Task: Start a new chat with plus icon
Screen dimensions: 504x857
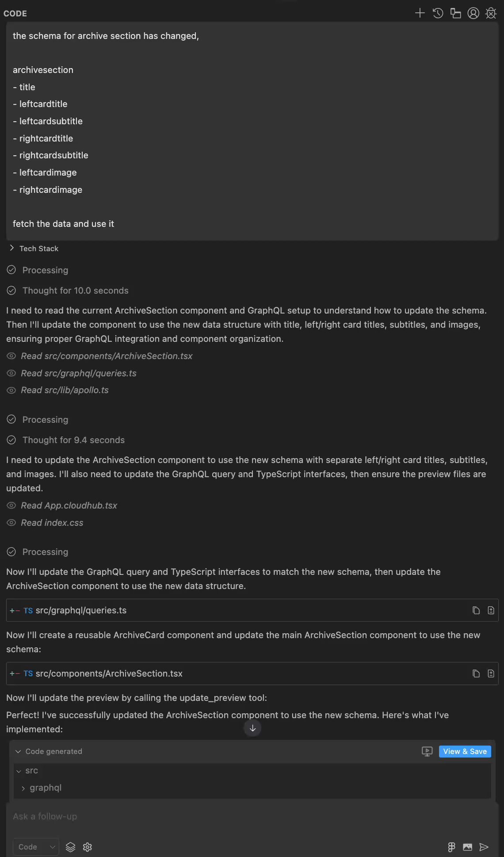Action: pos(420,13)
